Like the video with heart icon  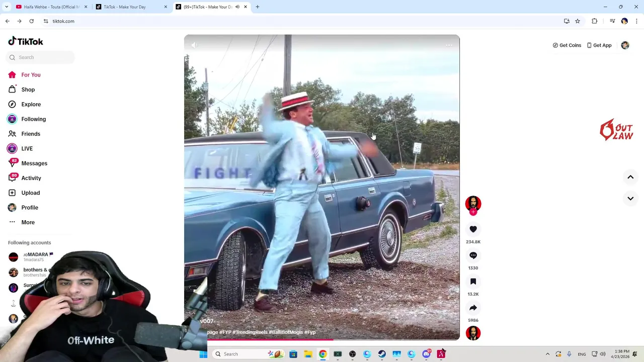click(x=473, y=229)
